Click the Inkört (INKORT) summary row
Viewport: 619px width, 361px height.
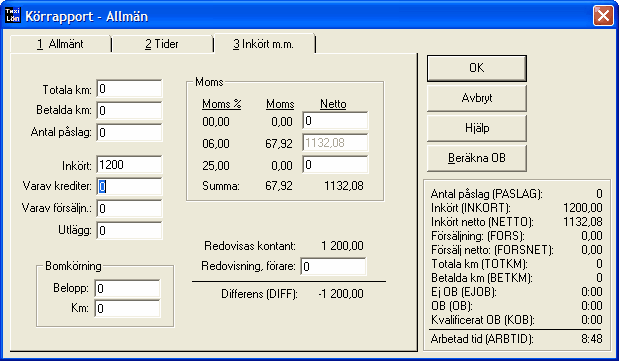(x=516, y=208)
